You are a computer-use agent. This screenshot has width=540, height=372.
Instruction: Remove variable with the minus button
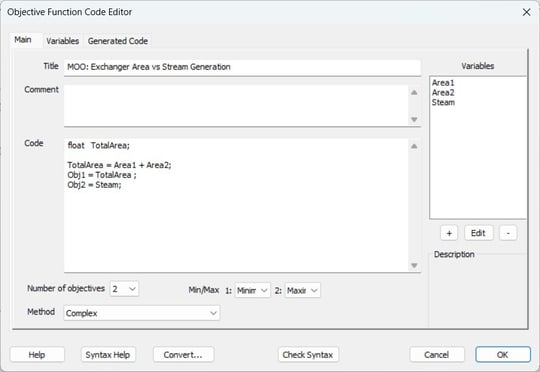(508, 233)
